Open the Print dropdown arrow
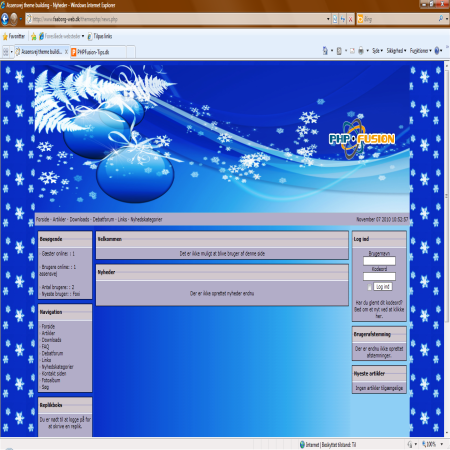Viewport: 450px width, 450px height. pyautogui.click(x=368, y=51)
